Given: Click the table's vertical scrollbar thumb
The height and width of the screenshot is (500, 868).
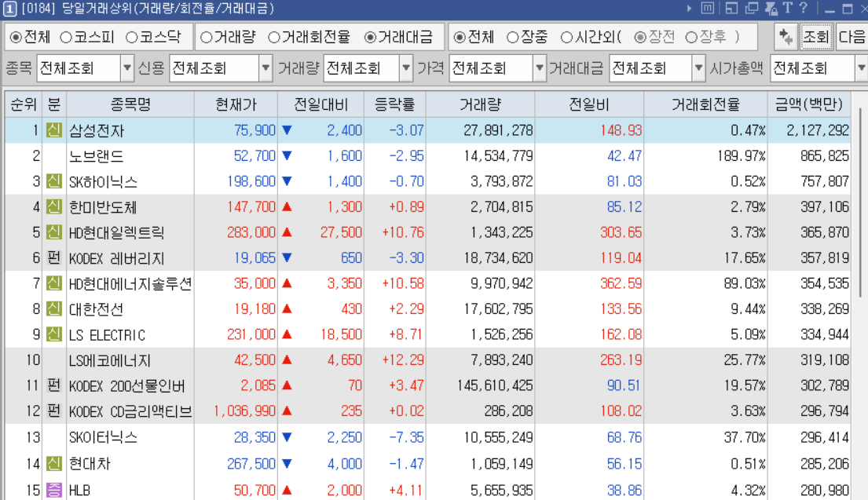Looking at the screenshot, I should pos(861,202).
